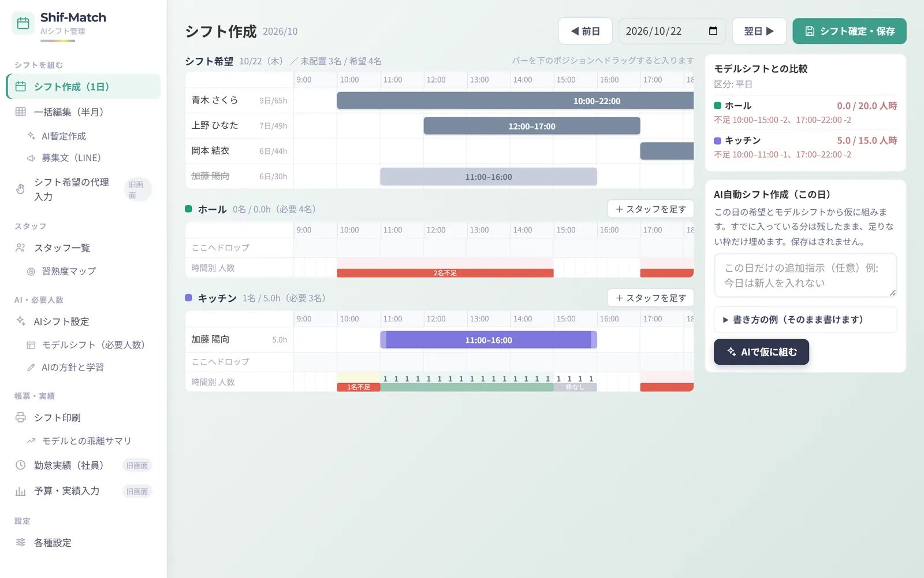Click the bar chart icon for 予算・実績入力
This screenshot has height=578, width=924.
[x=21, y=491]
